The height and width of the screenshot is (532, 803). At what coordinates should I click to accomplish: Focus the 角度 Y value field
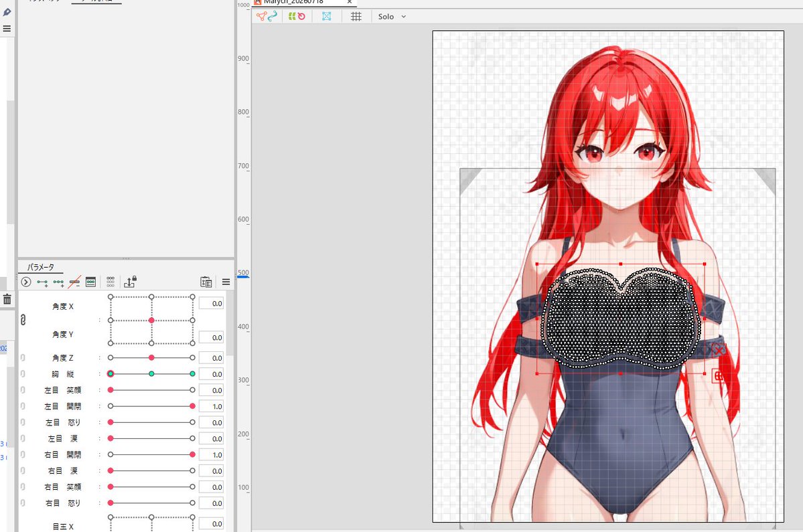pyautogui.click(x=211, y=337)
